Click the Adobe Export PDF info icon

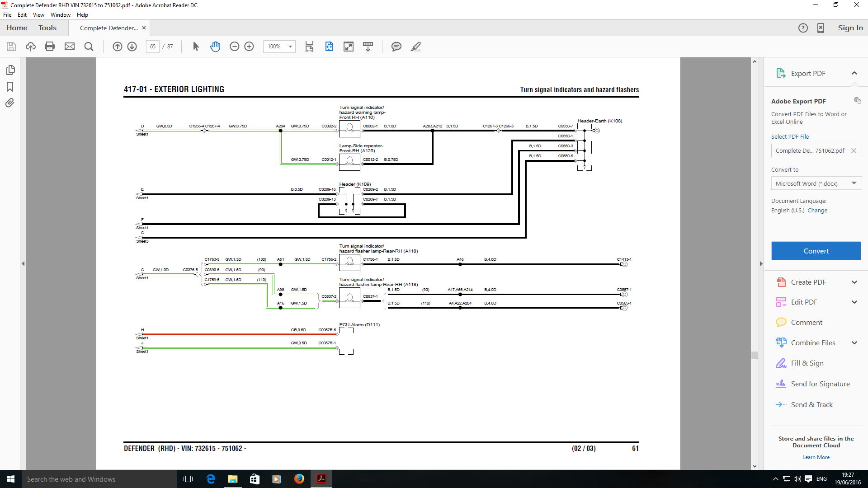[x=857, y=100]
